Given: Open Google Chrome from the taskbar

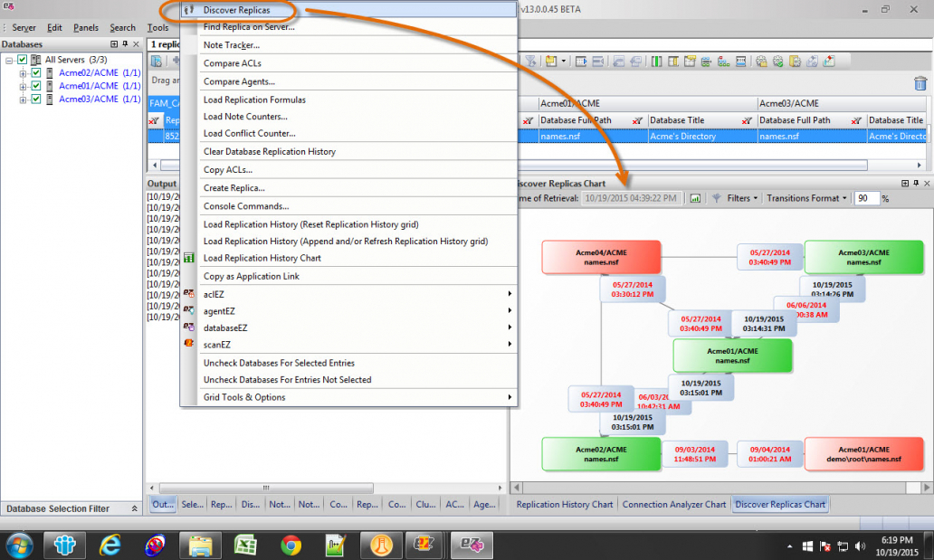Looking at the screenshot, I should [x=291, y=545].
